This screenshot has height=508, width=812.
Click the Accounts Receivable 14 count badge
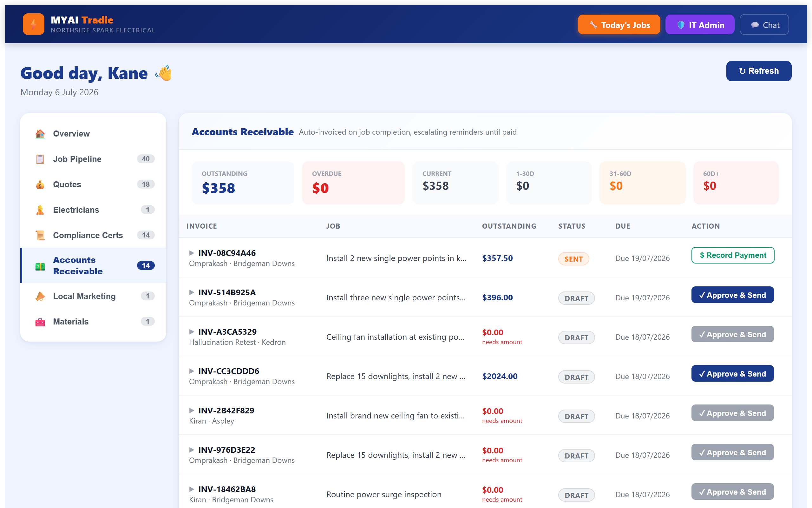146,265
